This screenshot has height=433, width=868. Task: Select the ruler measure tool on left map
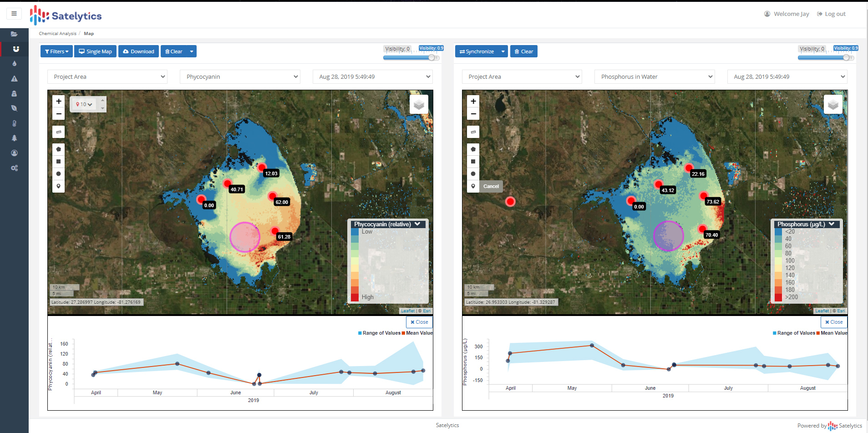(x=59, y=132)
